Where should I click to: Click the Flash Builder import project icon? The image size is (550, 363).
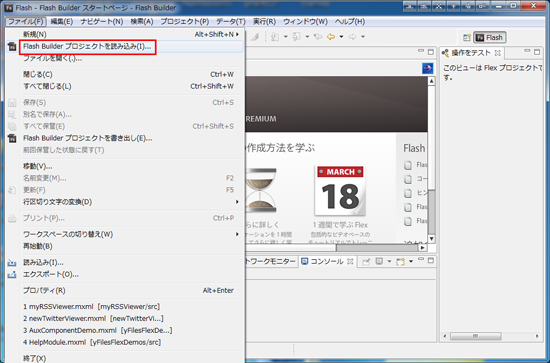[x=12, y=47]
